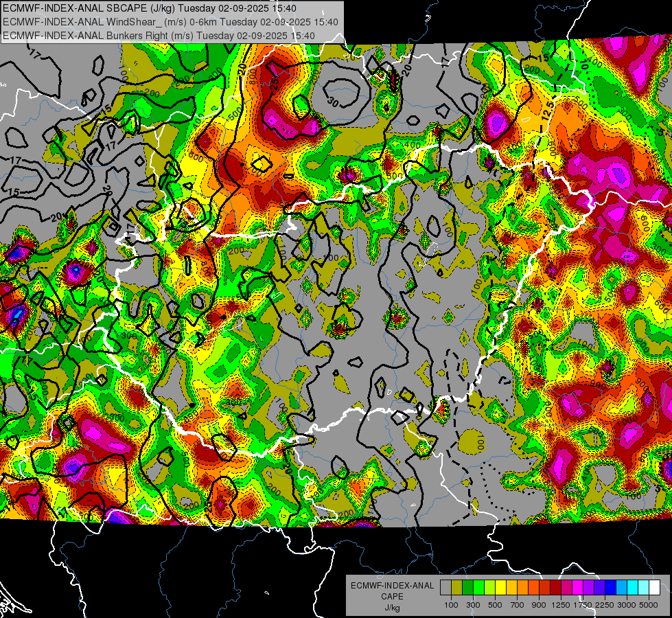Click the legend title ECMWF-INDEX-ANAL
The width and height of the screenshot is (672, 618).
392,586
